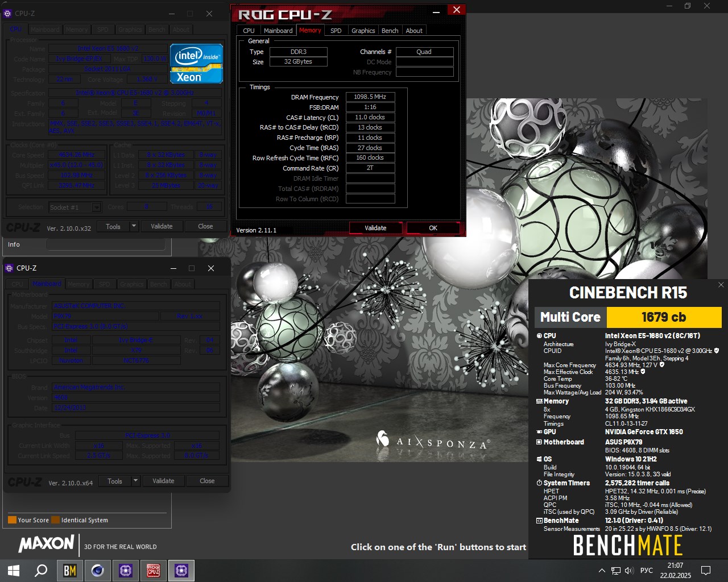Close the ROG CPU-Z window

coord(456,10)
